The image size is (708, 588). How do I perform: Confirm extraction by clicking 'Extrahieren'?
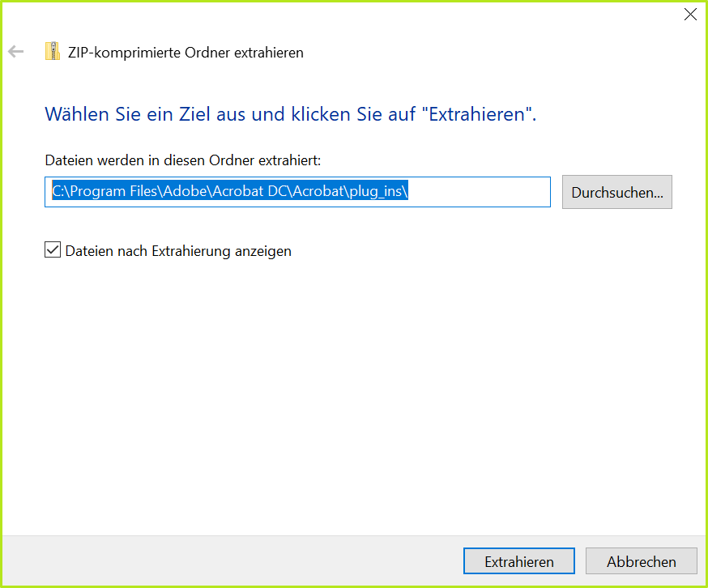(518, 560)
